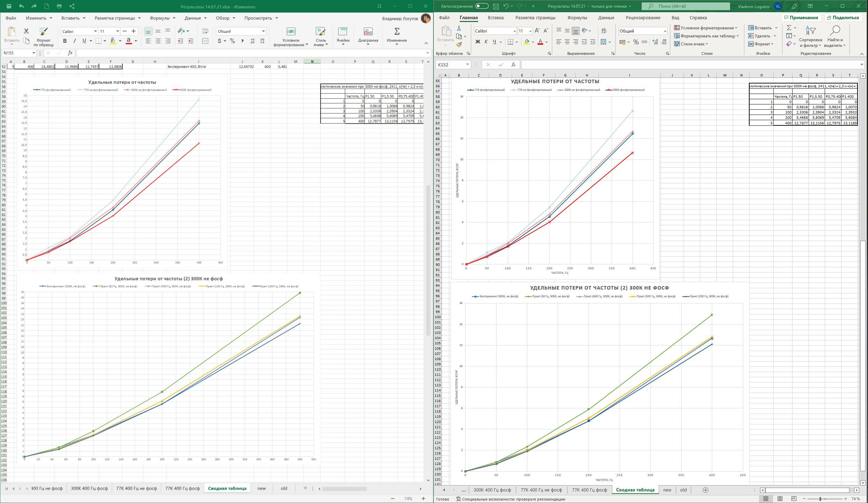868x503 pixels.
Task: Select sheet tab new in left window
Action: point(262,488)
